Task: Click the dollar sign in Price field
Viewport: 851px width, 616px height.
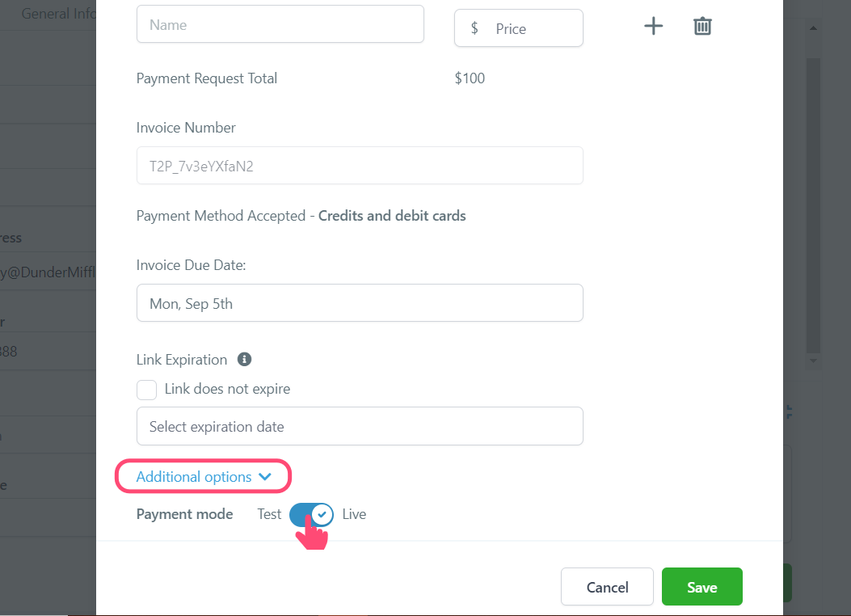Action: click(474, 28)
